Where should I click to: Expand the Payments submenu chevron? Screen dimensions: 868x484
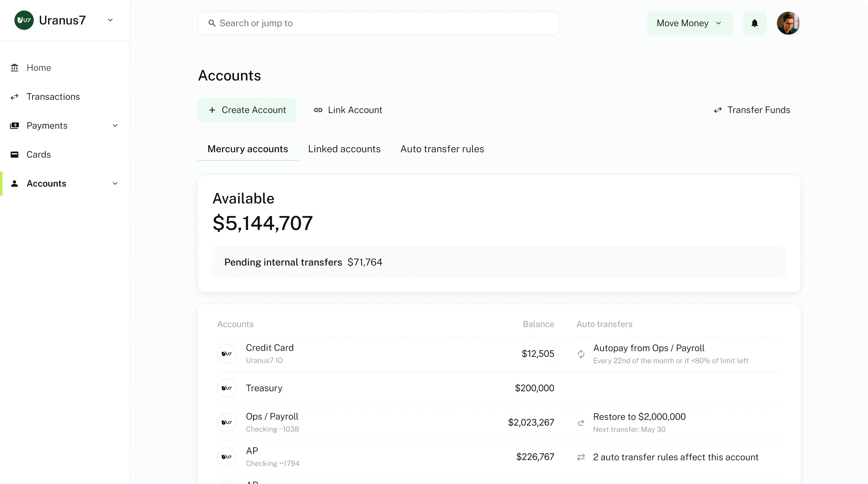click(115, 126)
